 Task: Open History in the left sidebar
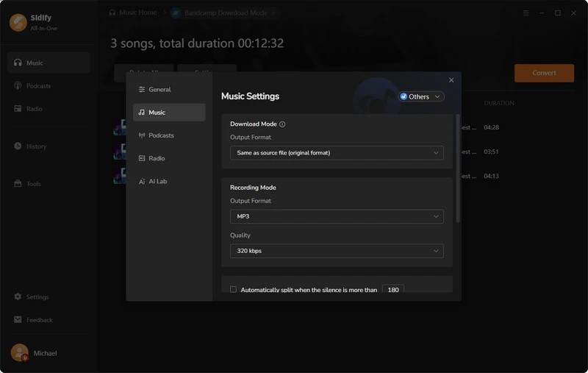click(49, 146)
